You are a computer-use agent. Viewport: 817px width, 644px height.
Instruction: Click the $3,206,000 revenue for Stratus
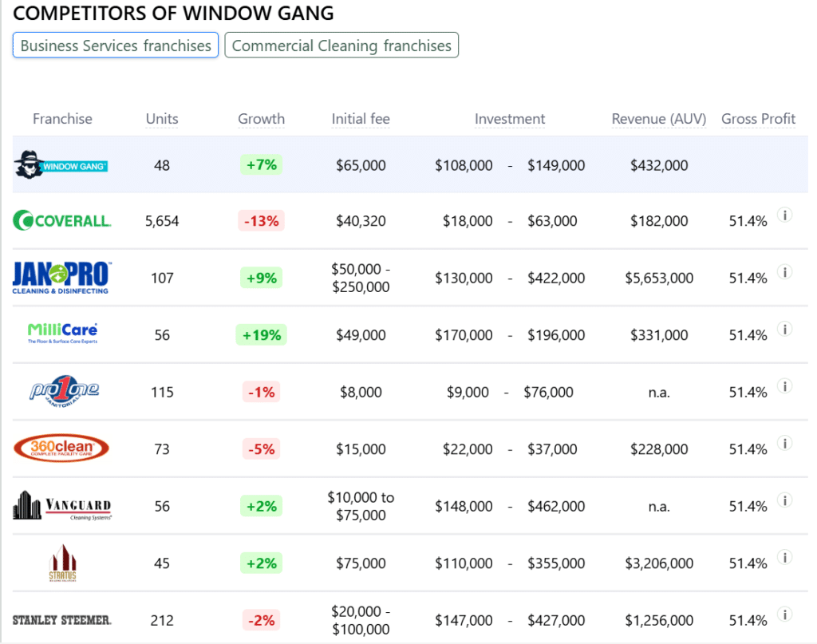(658, 563)
